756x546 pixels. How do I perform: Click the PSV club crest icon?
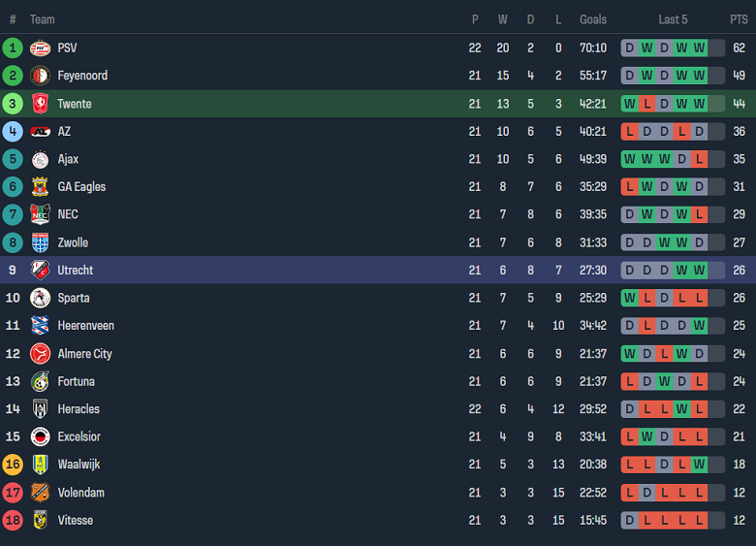tap(40, 48)
